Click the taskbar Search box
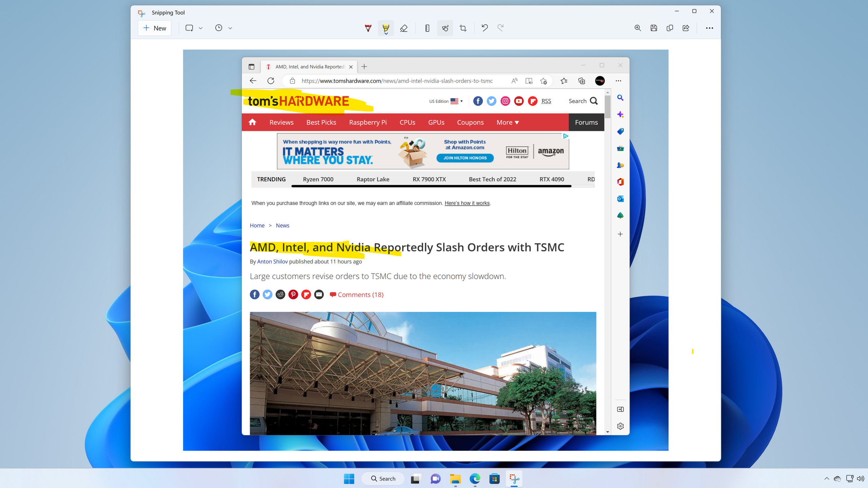868x488 pixels. (383, 479)
